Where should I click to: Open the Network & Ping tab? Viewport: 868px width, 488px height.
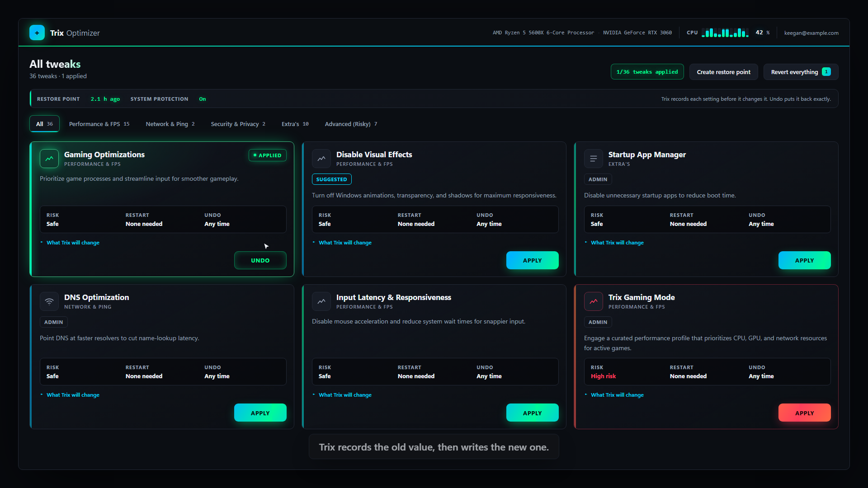(170, 124)
